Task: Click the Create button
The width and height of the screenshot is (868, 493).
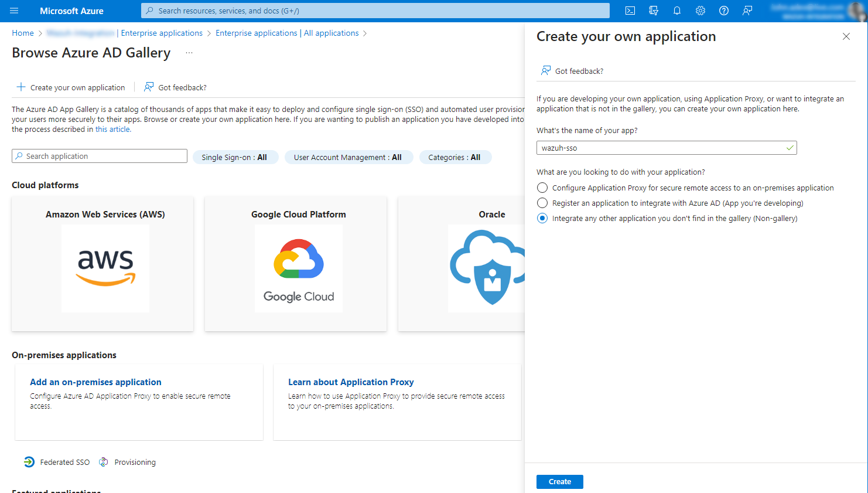Action: point(559,481)
